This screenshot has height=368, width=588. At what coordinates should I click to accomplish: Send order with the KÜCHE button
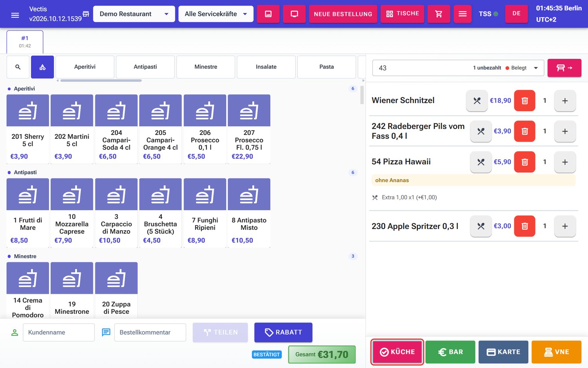click(x=397, y=352)
